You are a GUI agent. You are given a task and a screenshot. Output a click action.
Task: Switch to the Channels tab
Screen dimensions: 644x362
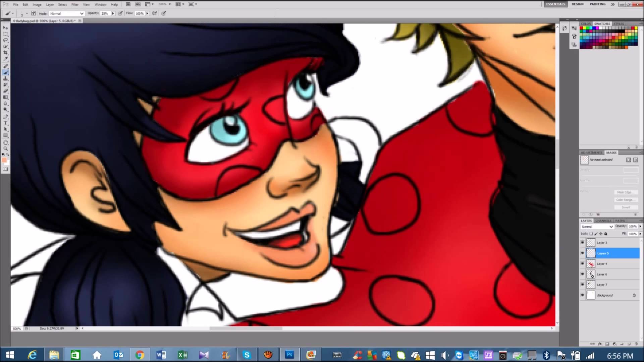tap(603, 221)
